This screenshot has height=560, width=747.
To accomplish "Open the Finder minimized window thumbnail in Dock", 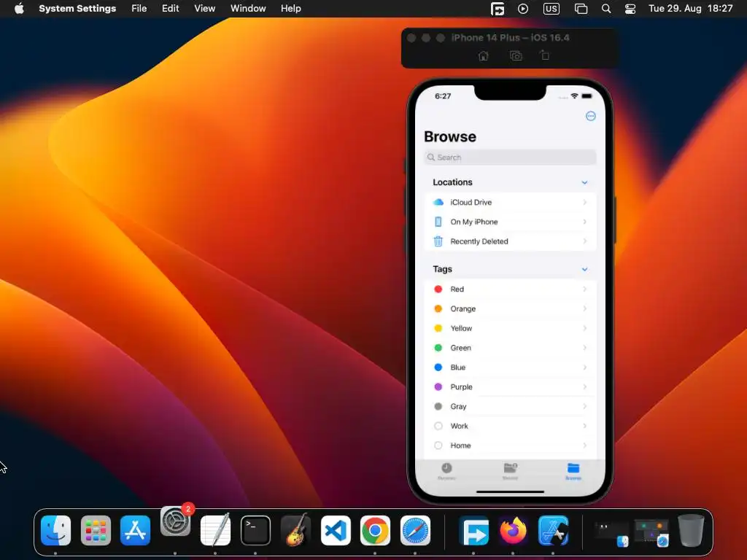I will point(611,532).
